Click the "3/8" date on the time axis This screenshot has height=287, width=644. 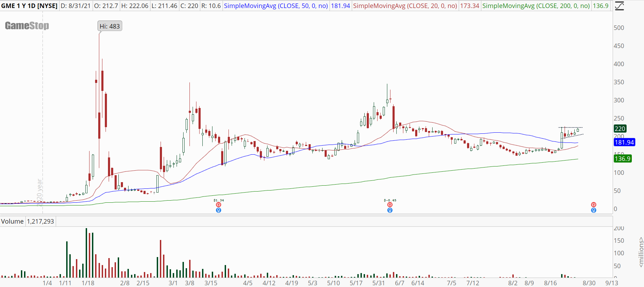[189, 283]
